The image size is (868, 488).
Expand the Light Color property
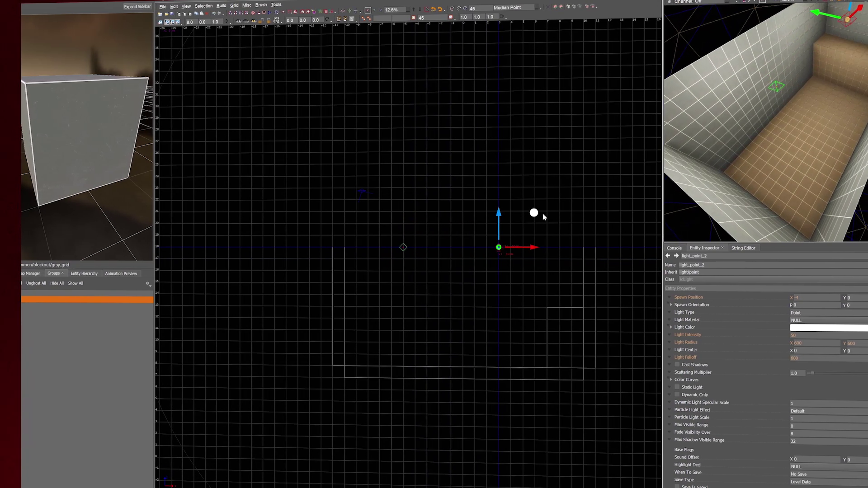click(671, 327)
